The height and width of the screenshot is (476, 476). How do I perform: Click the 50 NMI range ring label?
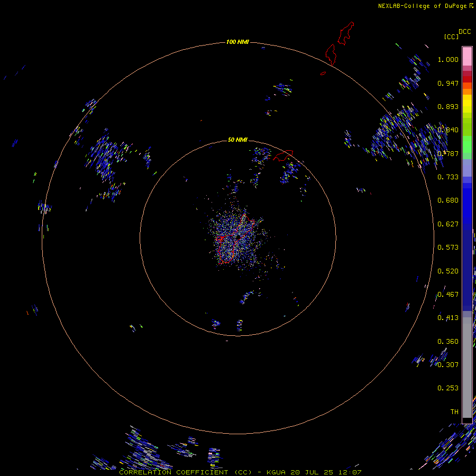click(237, 140)
